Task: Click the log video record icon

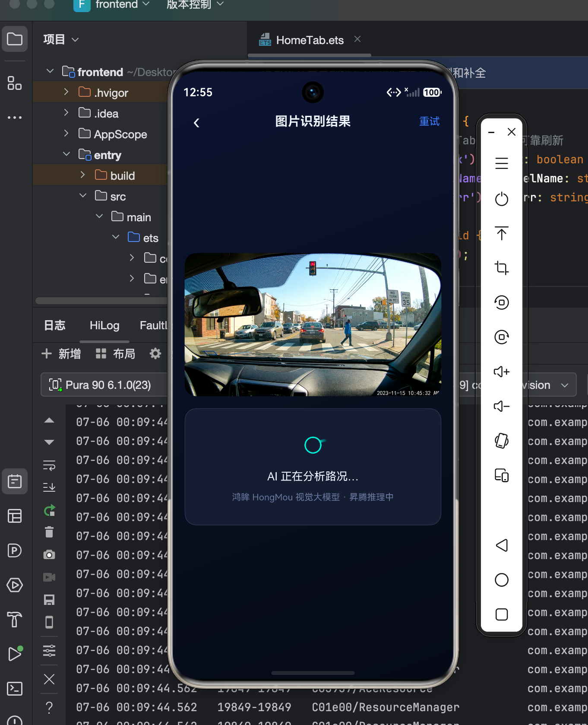Action: [49, 577]
